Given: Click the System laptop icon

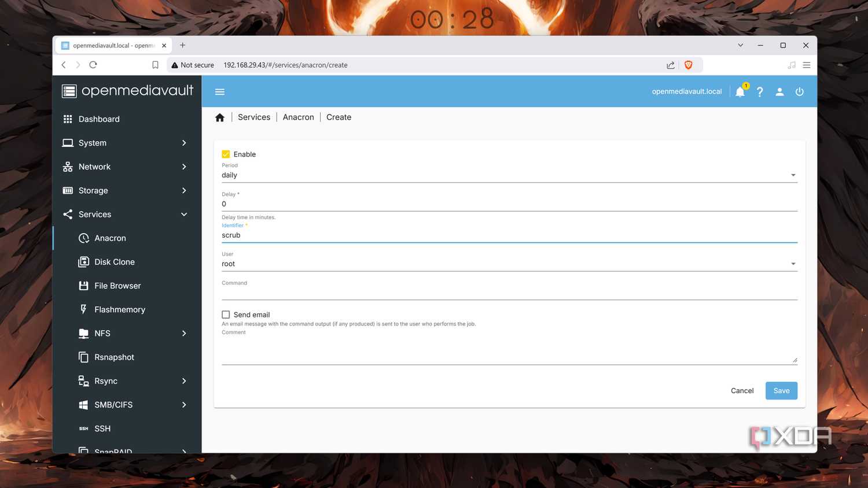Looking at the screenshot, I should 68,143.
